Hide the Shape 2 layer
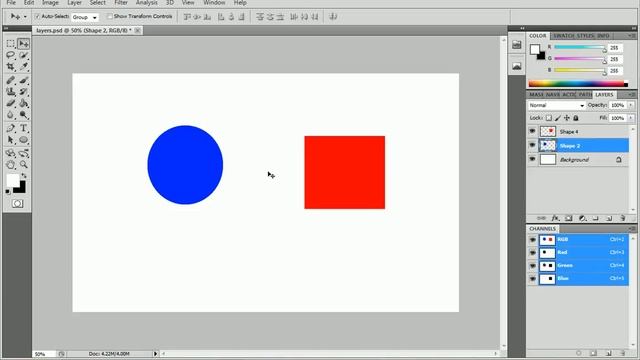 coord(532,145)
